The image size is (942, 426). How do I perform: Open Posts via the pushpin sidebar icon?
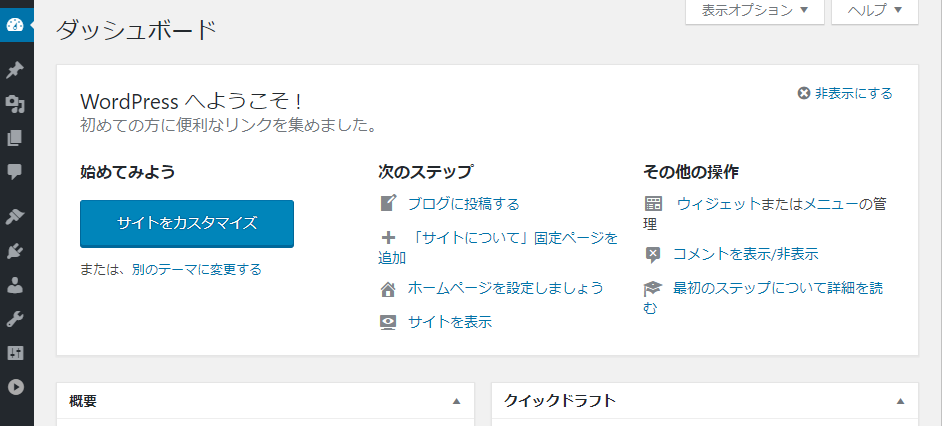tap(14, 70)
